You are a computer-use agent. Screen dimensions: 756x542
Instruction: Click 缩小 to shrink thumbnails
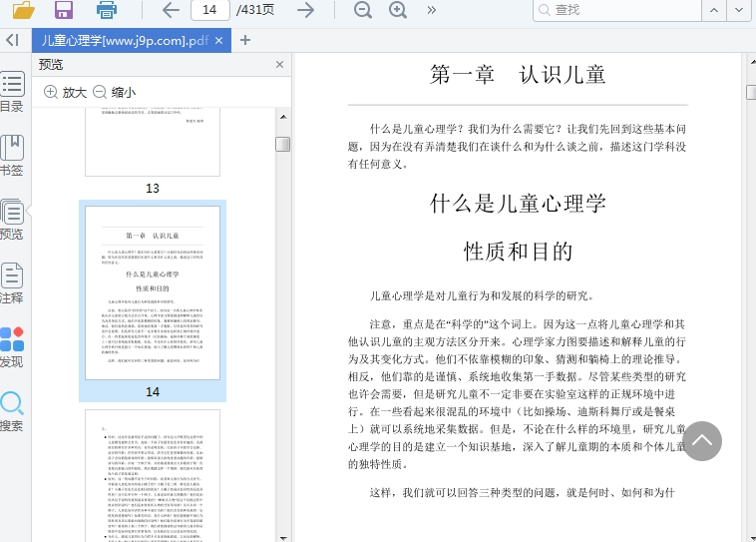(115, 92)
